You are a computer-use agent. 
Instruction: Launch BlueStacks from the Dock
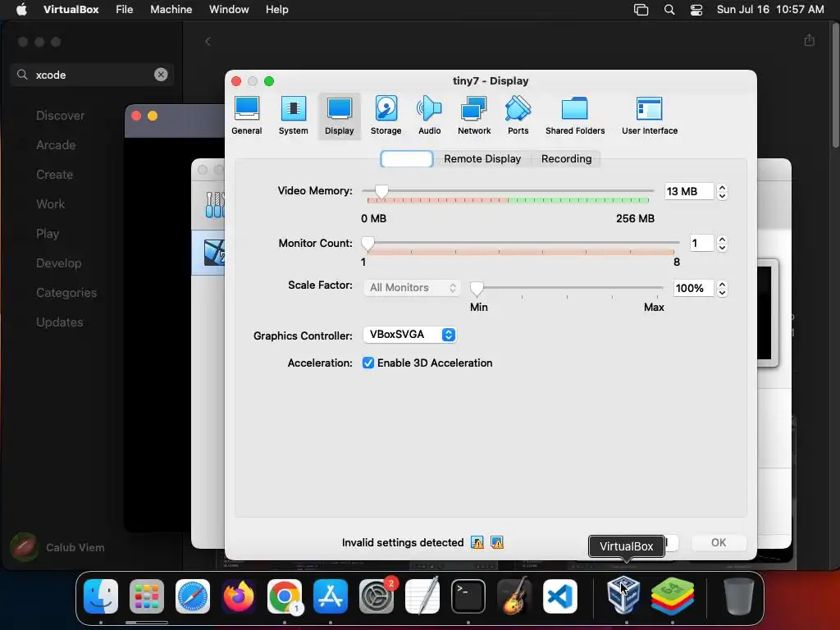(x=673, y=596)
